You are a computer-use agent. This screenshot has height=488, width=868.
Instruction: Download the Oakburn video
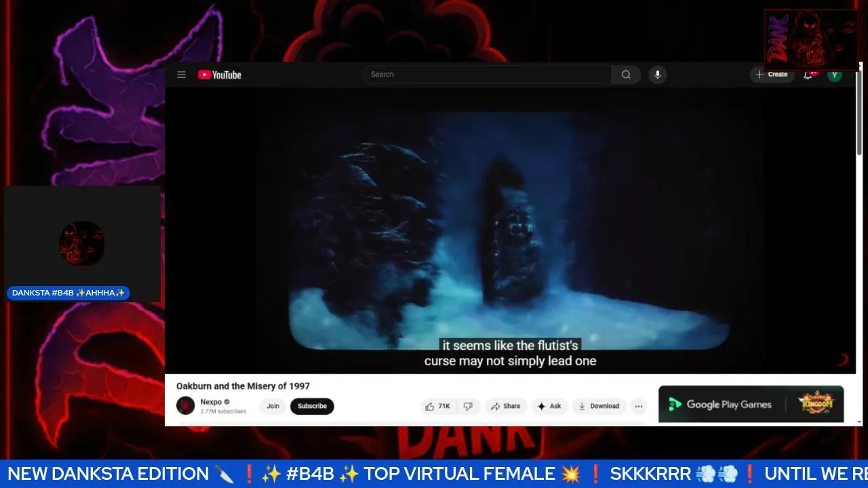(x=599, y=406)
